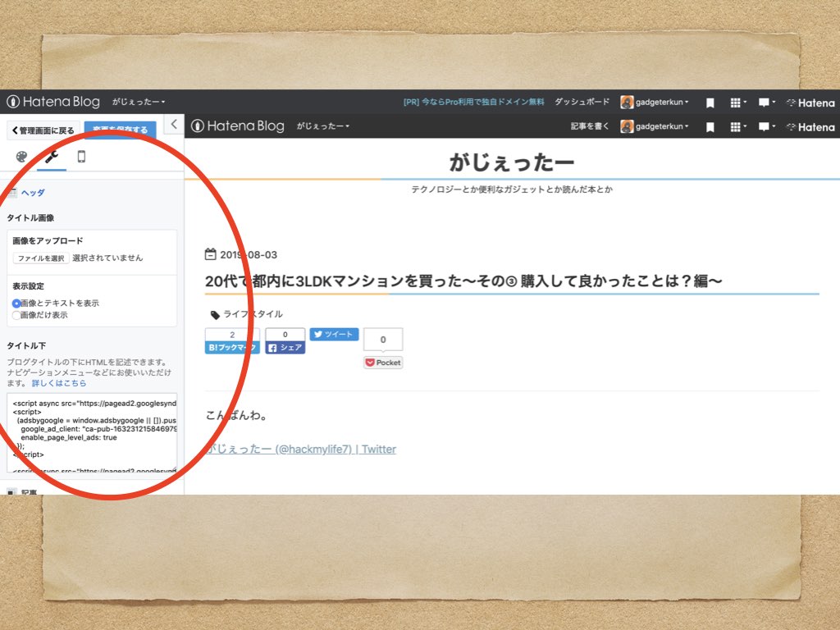Image resolution: width=840 pixels, height=630 pixels.
Task: Open the services grid menu in top bar
Action: (738, 103)
